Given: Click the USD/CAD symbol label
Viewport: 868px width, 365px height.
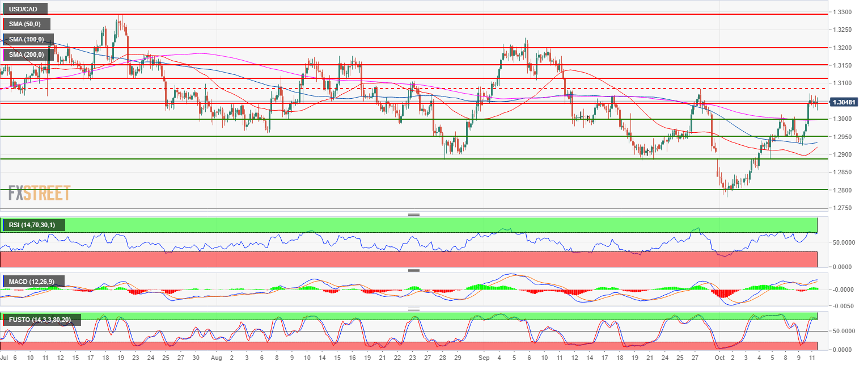Looking at the screenshot, I should coord(24,9).
